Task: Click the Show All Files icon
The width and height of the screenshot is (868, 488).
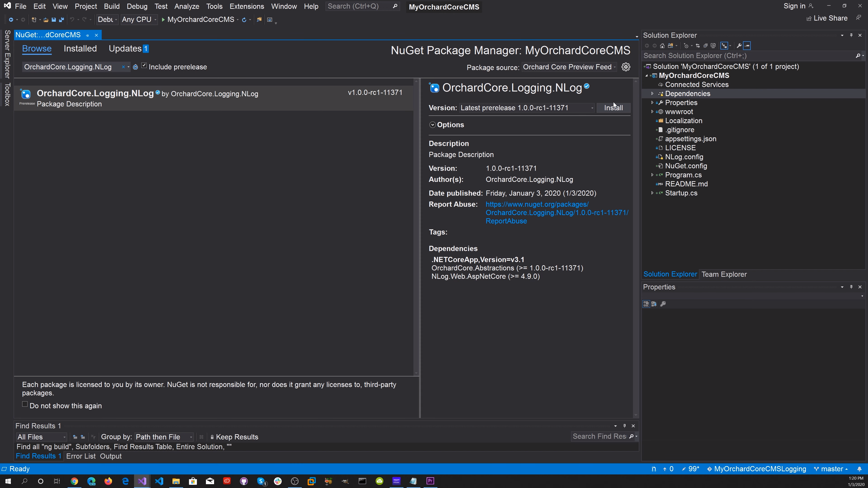Action: point(713,46)
